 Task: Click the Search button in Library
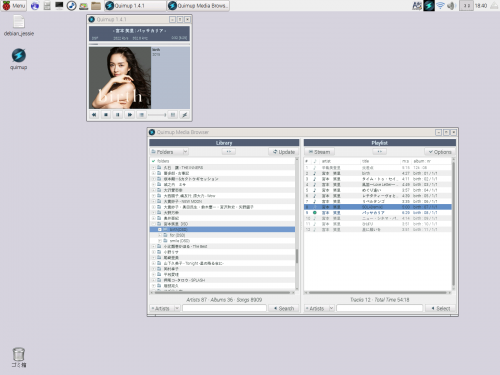284,308
